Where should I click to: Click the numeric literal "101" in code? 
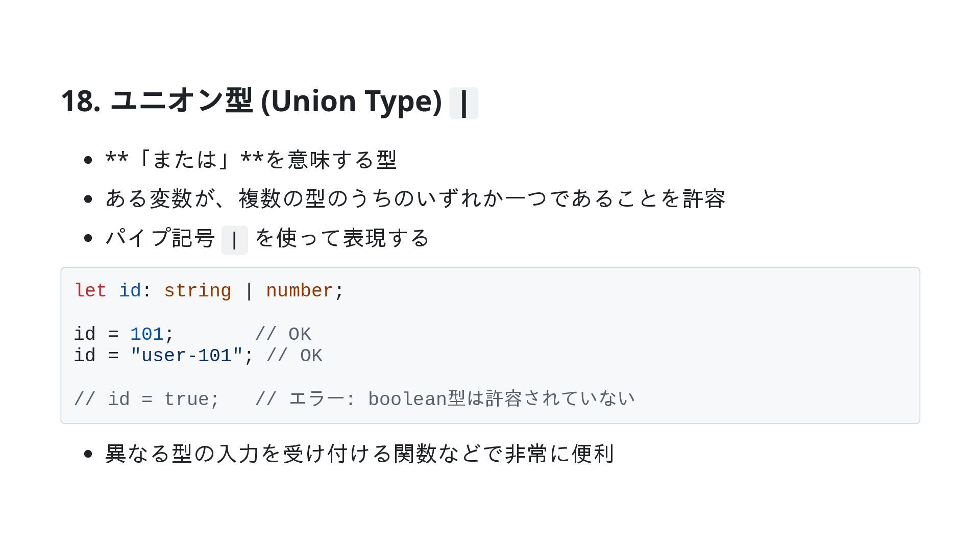tap(146, 335)
